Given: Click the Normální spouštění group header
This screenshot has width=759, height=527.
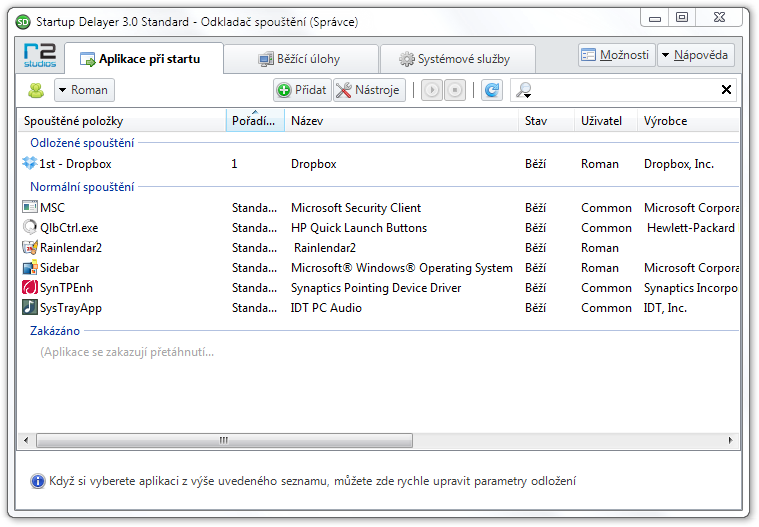Looking at the screenshot, I should (x=82, y=187).
